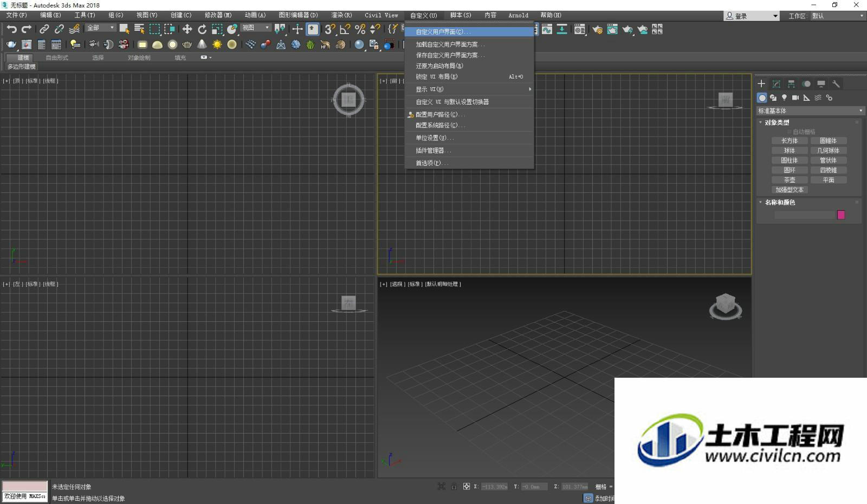Select the Systems category gears icon

829,98
